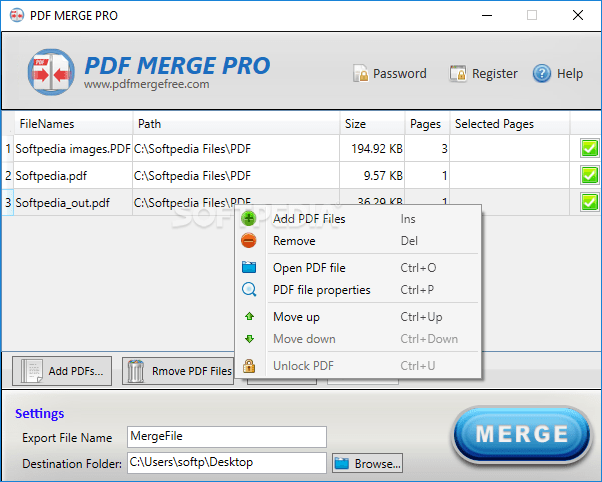
Task: Click the Settings heading
Action: point(40,414)
